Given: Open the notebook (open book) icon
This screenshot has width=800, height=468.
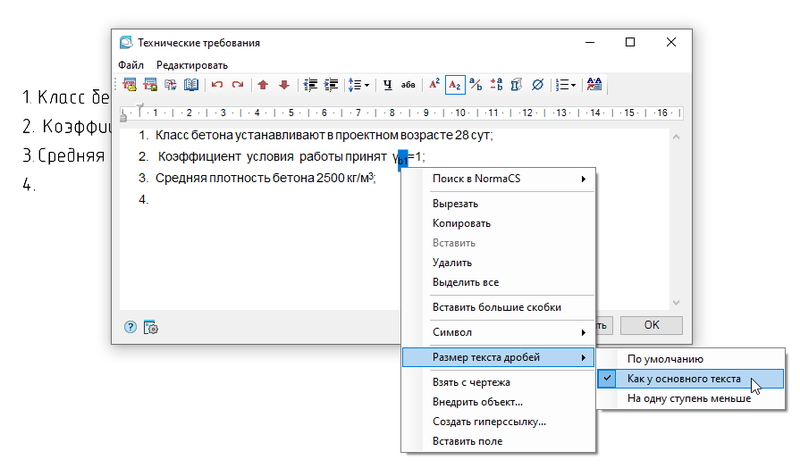Looking at the screenshot, I should [x=191, y=85].
